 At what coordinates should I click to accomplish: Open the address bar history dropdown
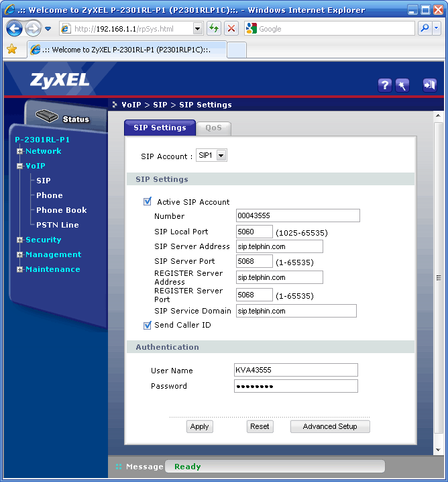click(x=198, y=29)
